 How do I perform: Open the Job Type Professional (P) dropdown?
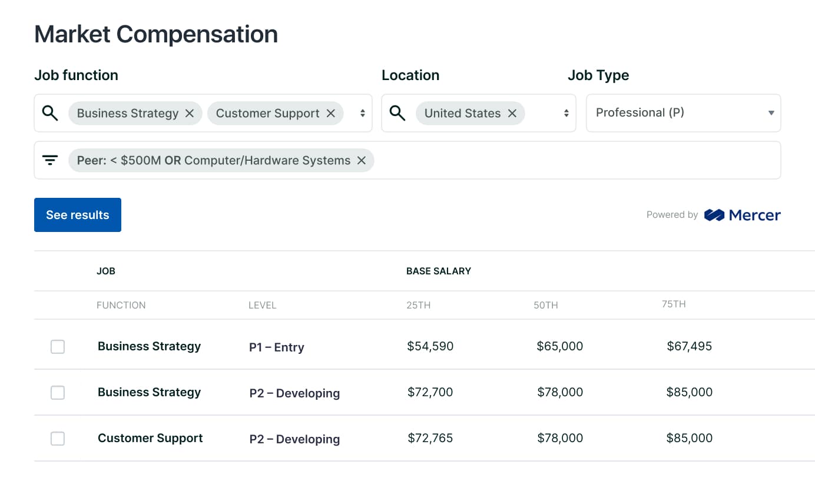683,113
